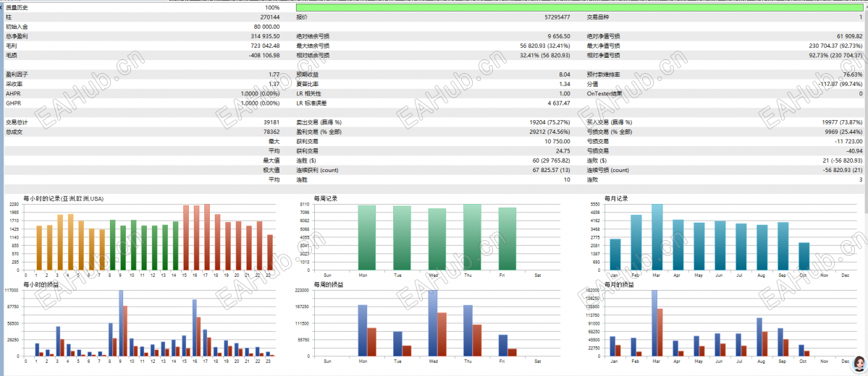The height and width of the screenshot is (376, 868).
Task: Click the bars count 270144
Action: coord(270,17)
